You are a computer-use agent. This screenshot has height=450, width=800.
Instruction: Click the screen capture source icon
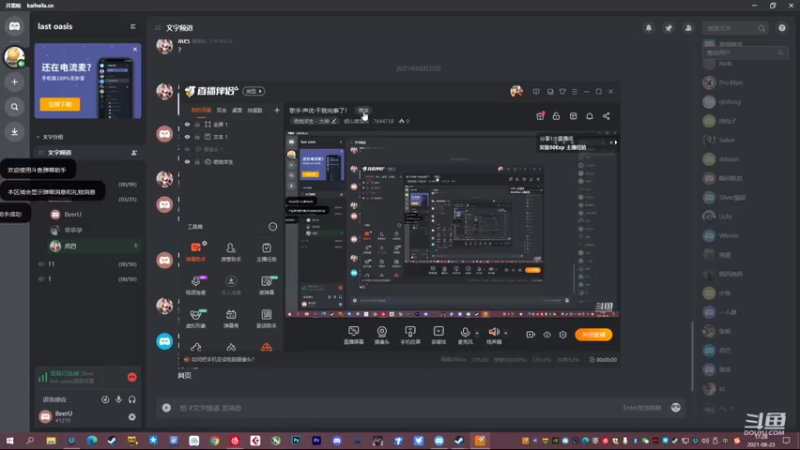point(354,335)
